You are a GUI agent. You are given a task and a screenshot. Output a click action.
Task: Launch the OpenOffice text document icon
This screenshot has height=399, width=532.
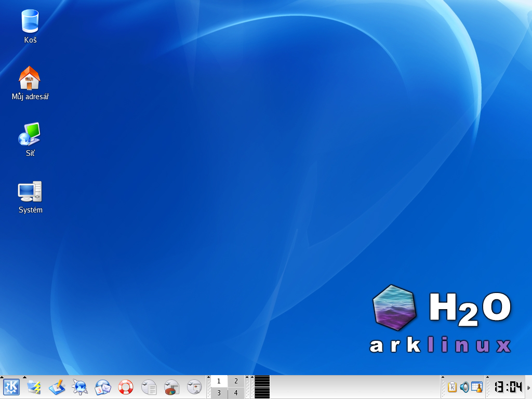tap(149, 387)
